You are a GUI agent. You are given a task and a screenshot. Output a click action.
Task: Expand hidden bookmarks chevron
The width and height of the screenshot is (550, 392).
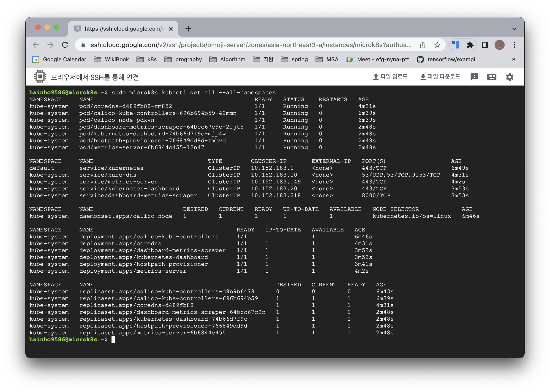click(514, 59)
